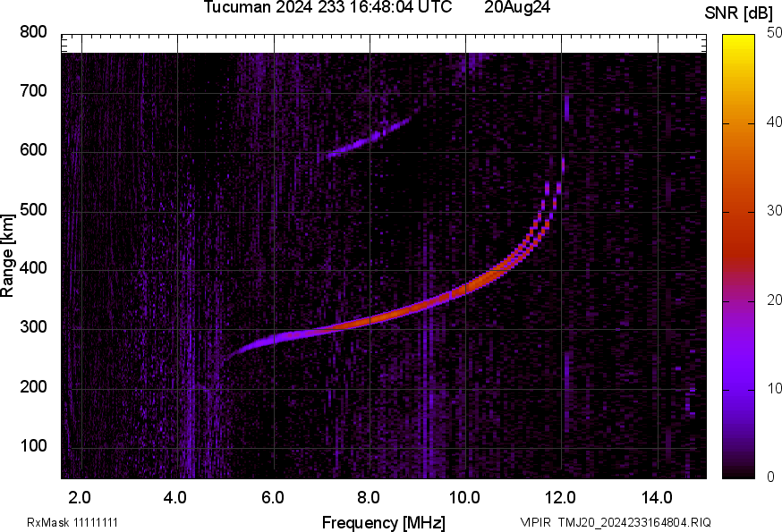The height and width of the screenshot is (532, 782).
Task: Click the 'VIPIR' footer label
Action: point(536,522)
